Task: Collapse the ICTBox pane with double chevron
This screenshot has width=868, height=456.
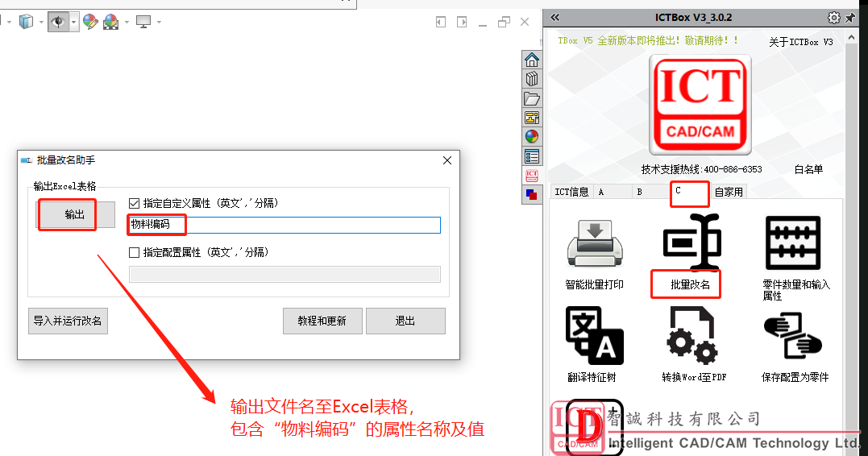Action: (x=554, y=18)
